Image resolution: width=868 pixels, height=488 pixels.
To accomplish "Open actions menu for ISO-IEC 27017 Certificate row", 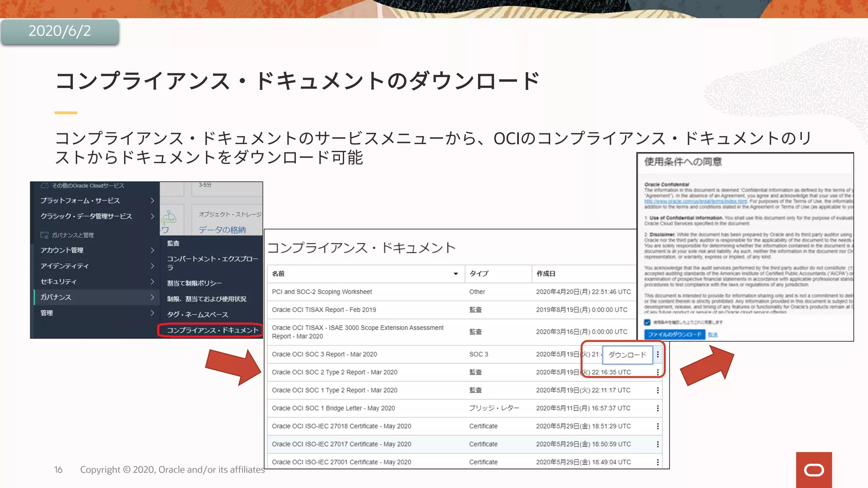I will (x=658, y=444).
